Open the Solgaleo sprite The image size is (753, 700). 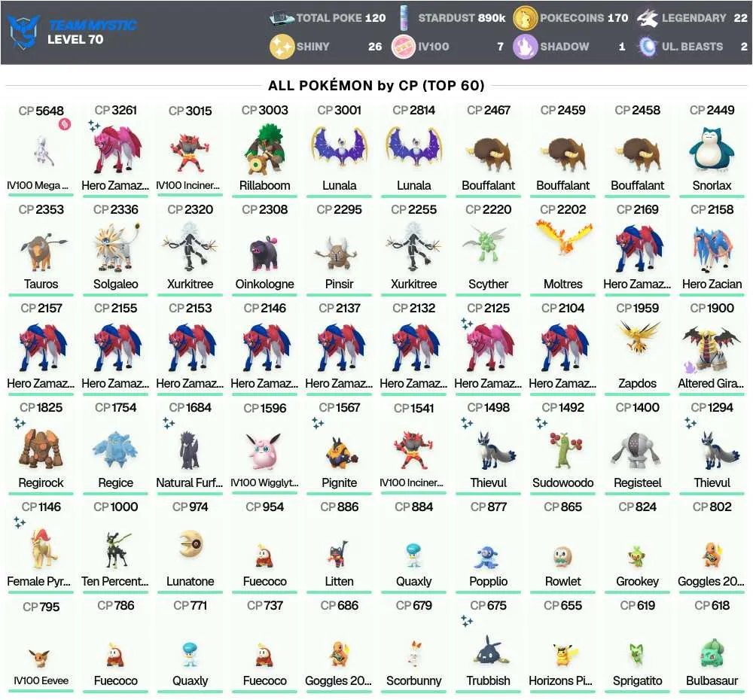[116, 248]
